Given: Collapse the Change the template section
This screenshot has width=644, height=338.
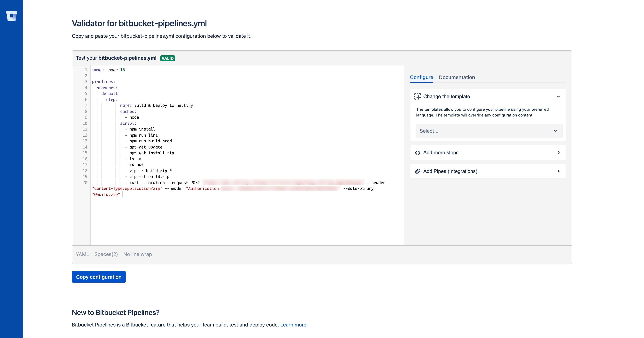Looking at the screenshot, I should [x=558, y=97].
